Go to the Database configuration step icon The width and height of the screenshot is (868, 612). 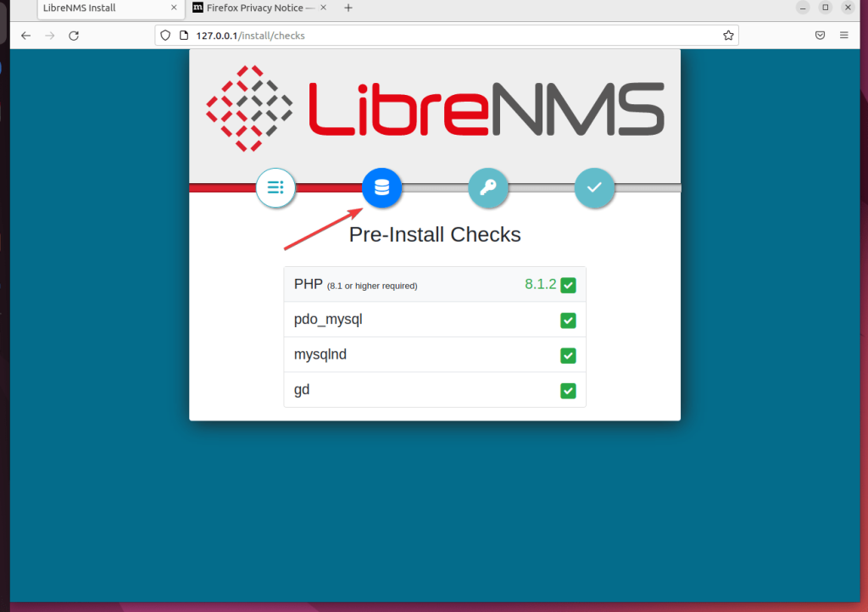tap(382, 187)
